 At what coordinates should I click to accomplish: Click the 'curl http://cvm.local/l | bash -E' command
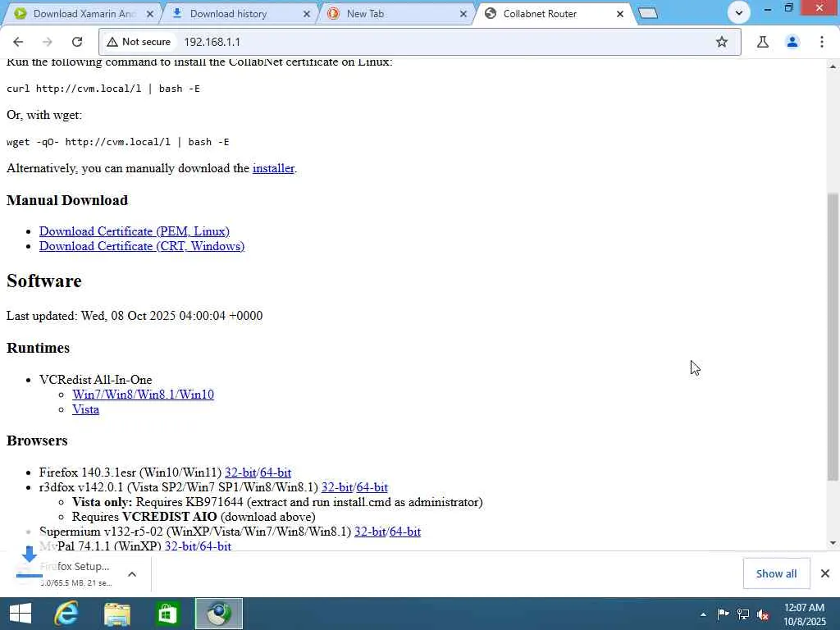click(103, 89)
